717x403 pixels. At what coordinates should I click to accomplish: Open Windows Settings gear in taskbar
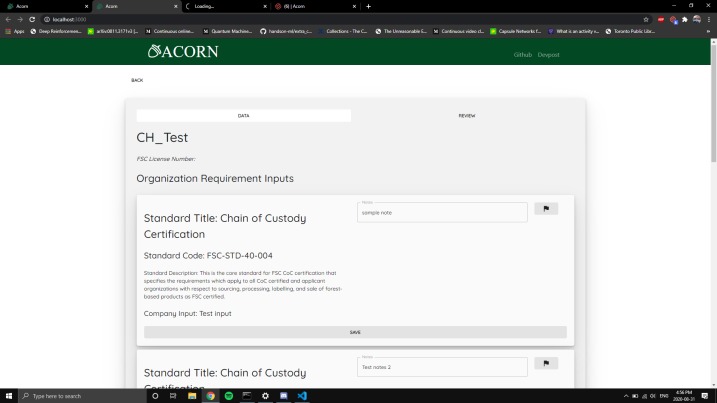pyautogui.click(x=265, y=396)
